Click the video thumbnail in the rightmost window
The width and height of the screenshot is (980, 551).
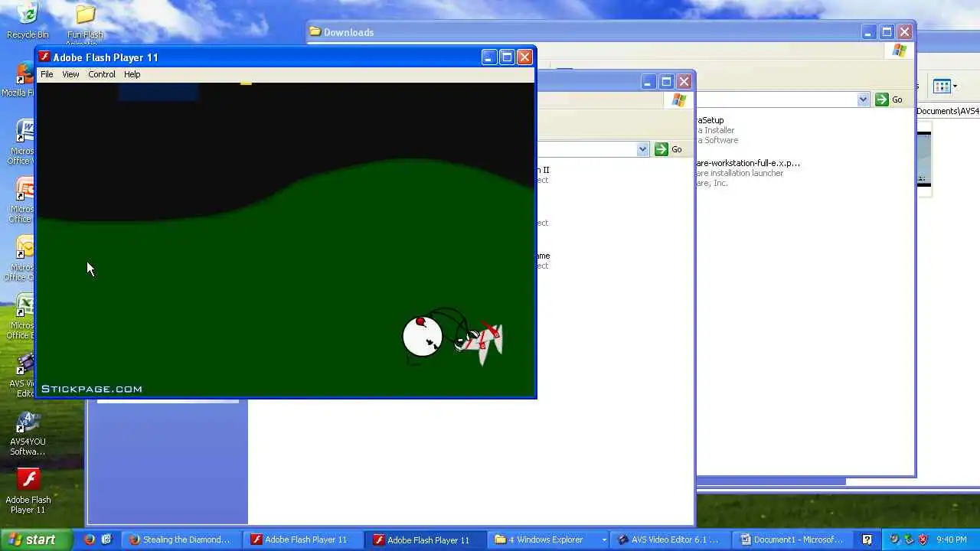[924, 159]
